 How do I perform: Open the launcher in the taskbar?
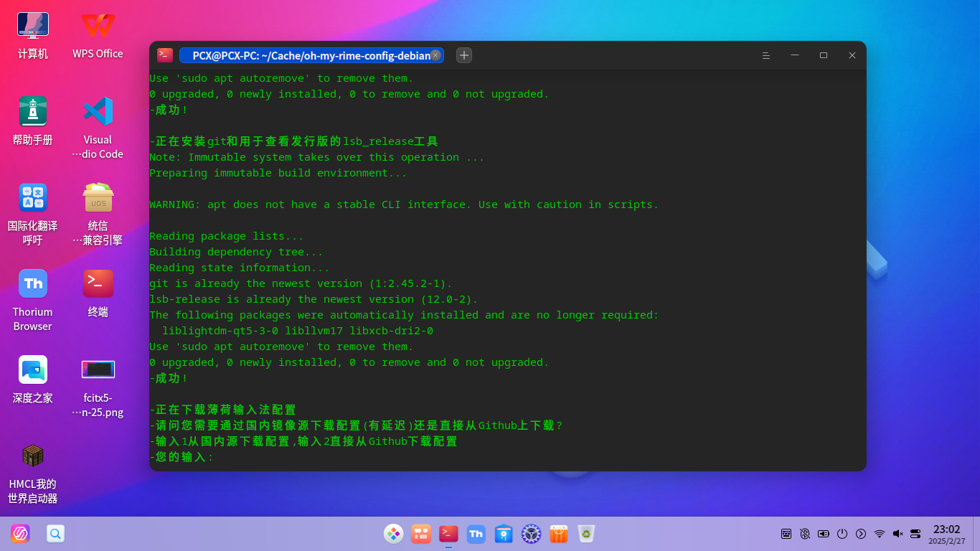pyautogui.click(x=20, y=534)
